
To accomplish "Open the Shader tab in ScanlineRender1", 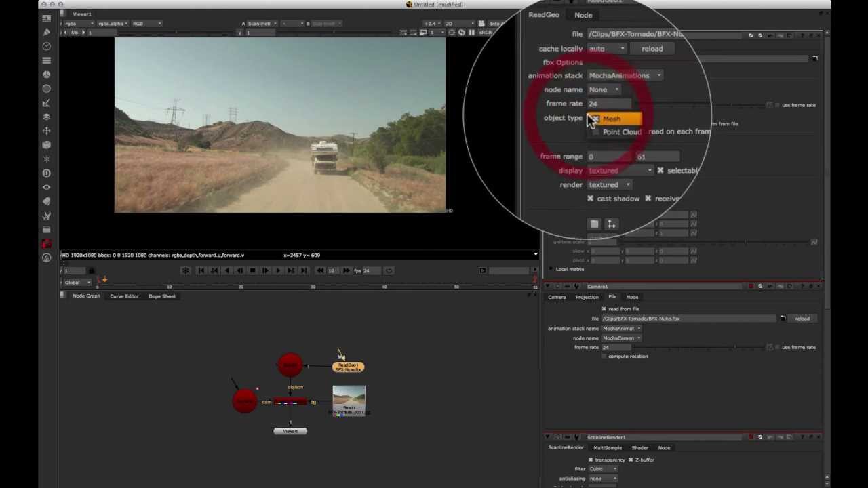I will point(639,447).
